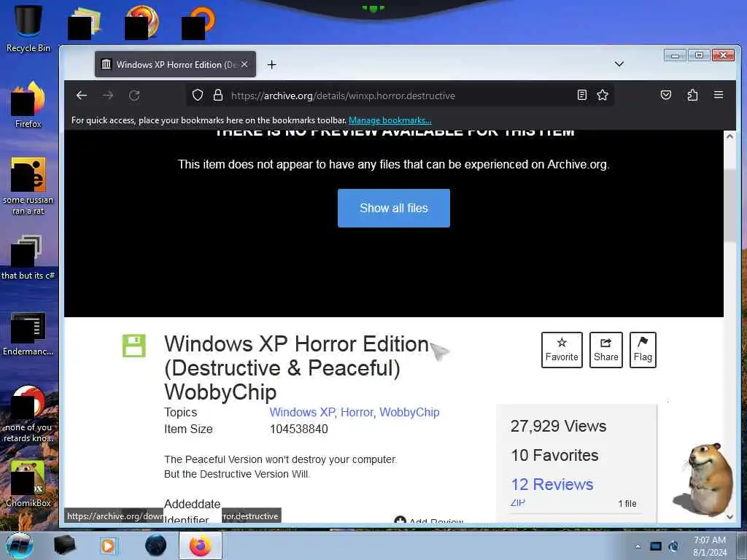
Task: Show hidden tray icons arrow
Action: click(x=638, y=546)
